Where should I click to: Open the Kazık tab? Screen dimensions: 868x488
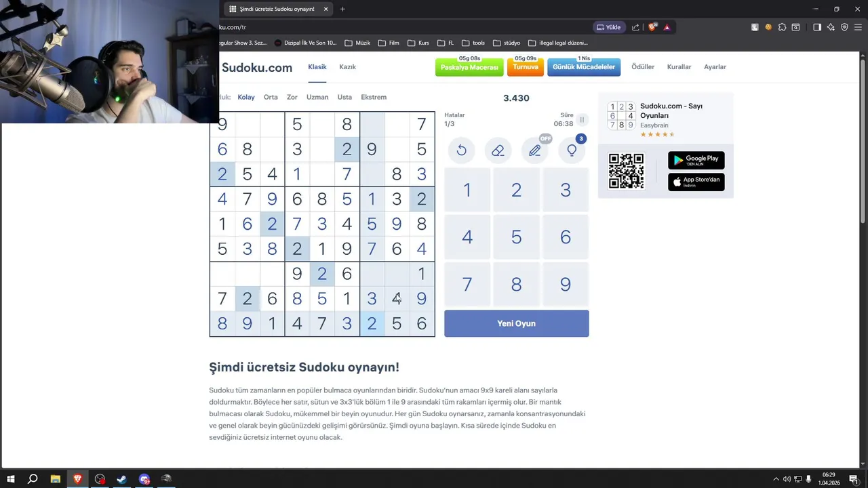click(347, 66)
